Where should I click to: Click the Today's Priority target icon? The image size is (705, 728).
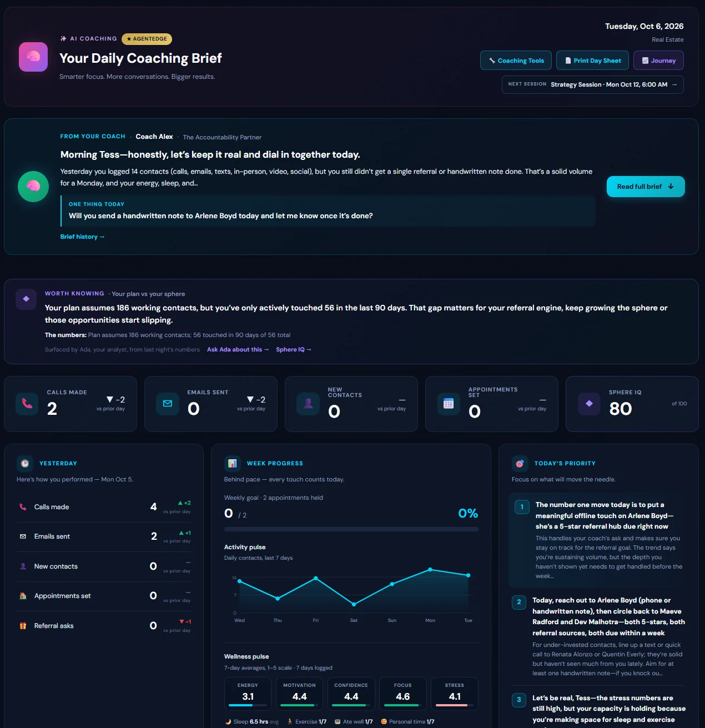pyautogui.click(x=520, y=463)
